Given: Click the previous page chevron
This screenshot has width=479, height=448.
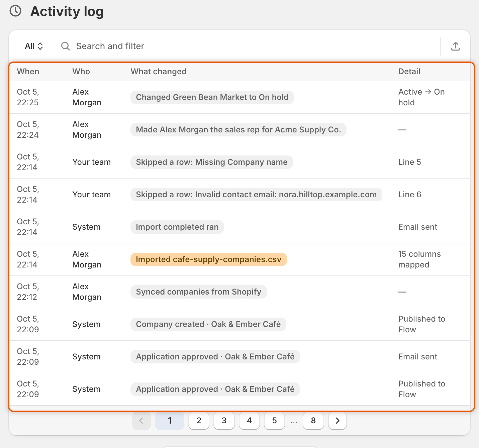Looking at the screenshot, I should [141, 421].
